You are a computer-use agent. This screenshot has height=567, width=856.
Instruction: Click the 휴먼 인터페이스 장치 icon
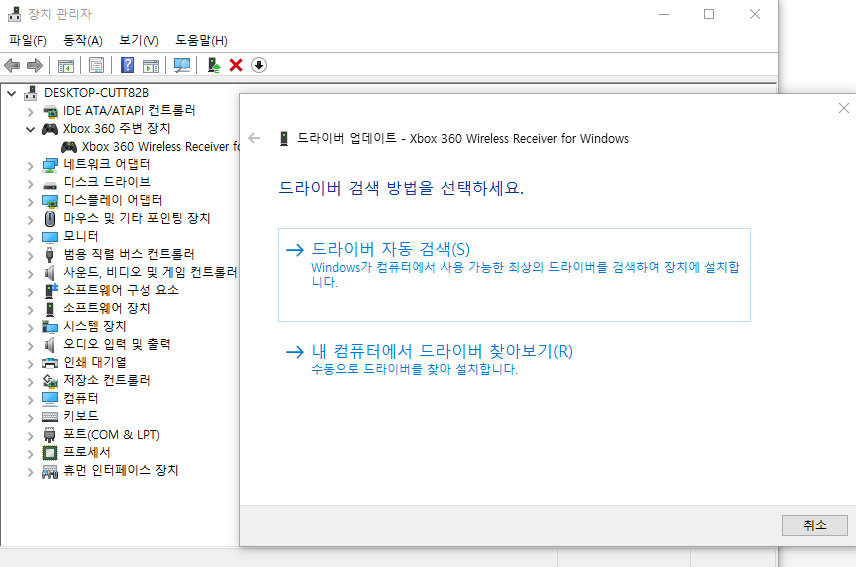50,471
